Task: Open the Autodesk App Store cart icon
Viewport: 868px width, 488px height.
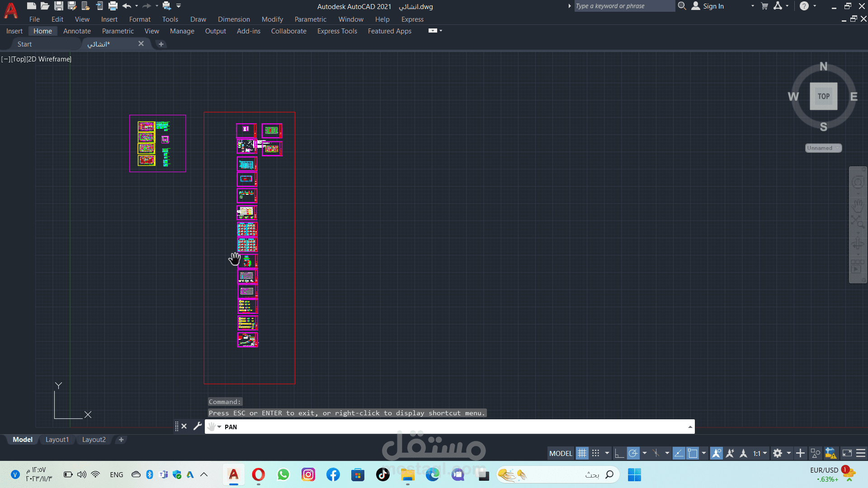Action: click(764, 6)
